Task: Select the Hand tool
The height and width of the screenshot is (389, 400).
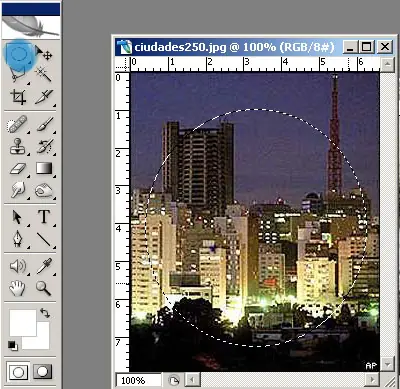Action: [x=17, y=288]
